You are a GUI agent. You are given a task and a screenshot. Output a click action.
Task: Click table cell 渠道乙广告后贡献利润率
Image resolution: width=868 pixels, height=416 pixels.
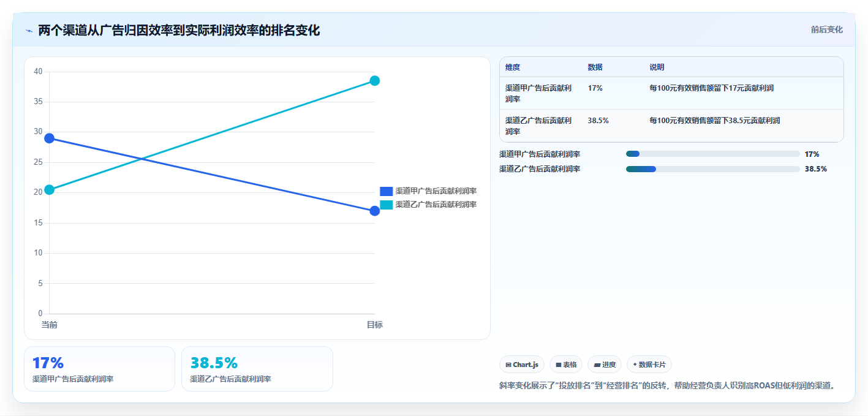tap(538, 126)
